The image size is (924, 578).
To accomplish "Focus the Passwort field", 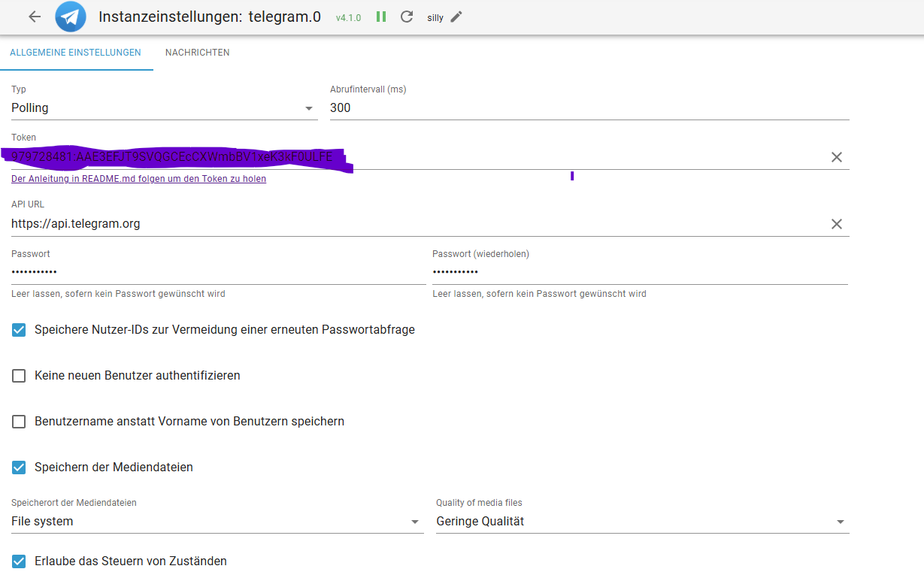I will point(218,272).
